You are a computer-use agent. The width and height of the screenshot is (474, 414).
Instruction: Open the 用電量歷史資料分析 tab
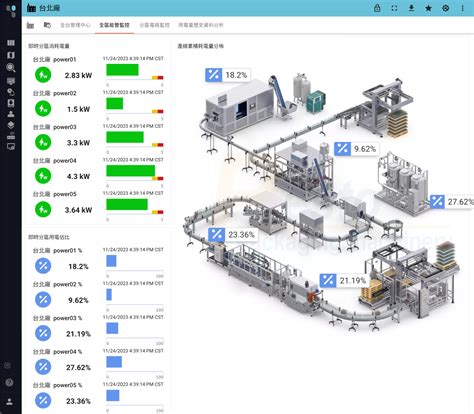pos(201,25)
